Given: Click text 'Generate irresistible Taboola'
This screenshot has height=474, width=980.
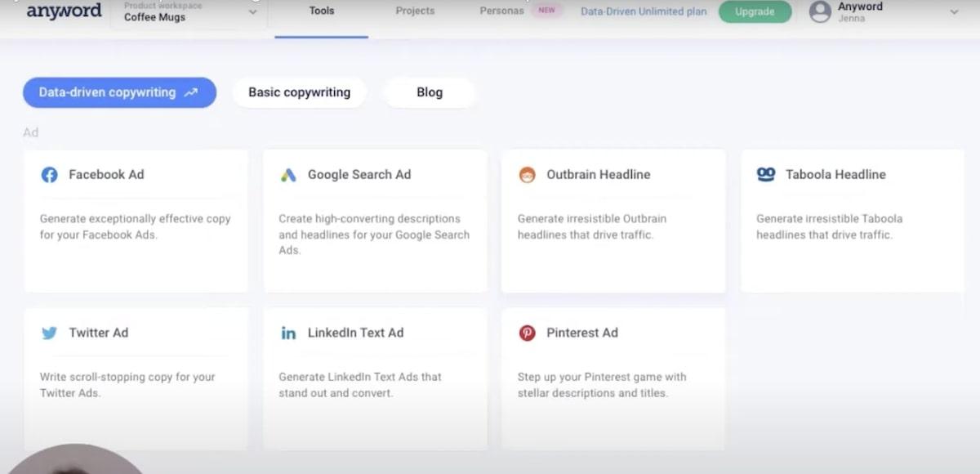Looking at the screenshot, I should (829, 219).
